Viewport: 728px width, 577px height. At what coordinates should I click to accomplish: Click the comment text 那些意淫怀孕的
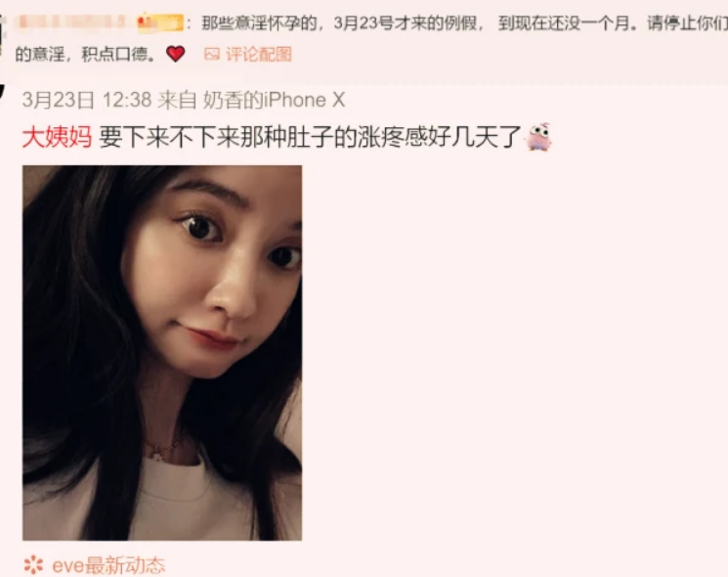coord(259,23)
